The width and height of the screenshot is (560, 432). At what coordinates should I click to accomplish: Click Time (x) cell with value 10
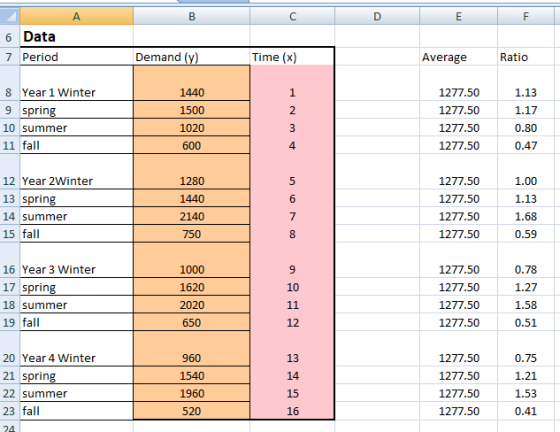pyautogui.click(x=292, y=287)
